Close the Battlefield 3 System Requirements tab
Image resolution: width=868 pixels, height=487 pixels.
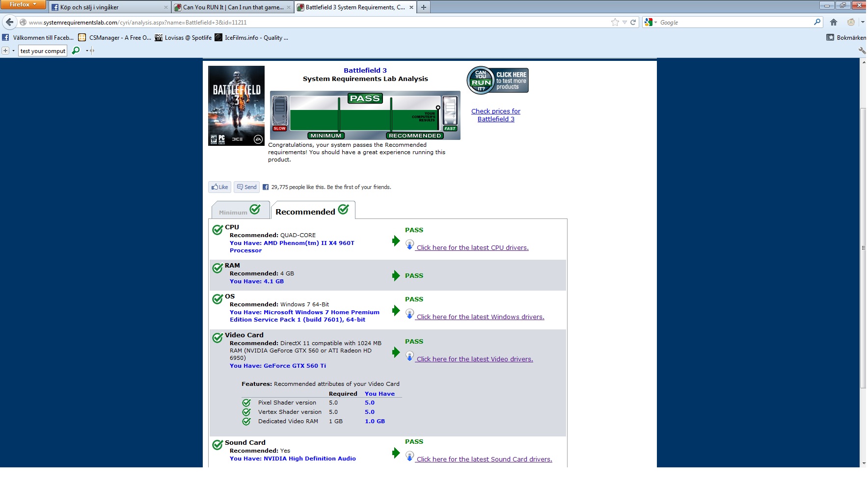[x=410, y=7]
